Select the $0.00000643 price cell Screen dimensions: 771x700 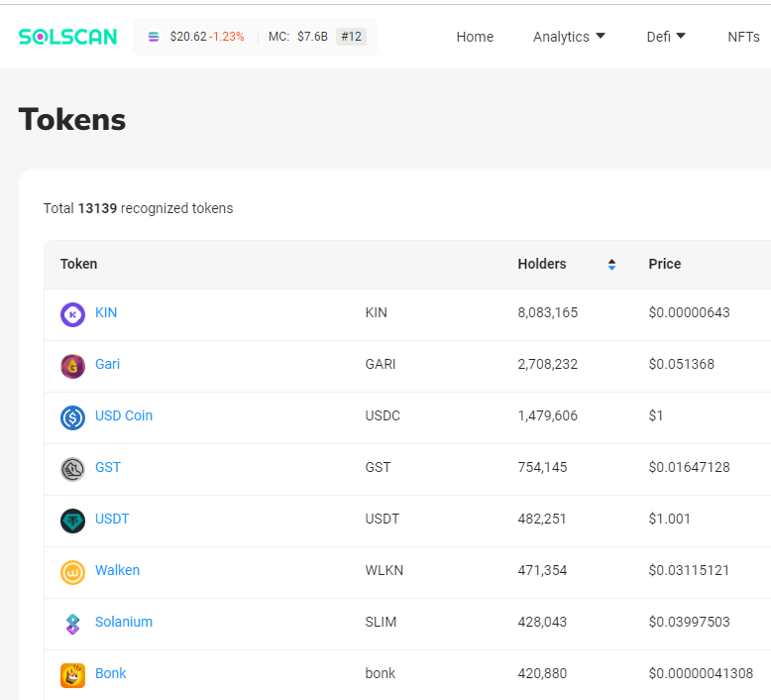(x=689, y=313)
